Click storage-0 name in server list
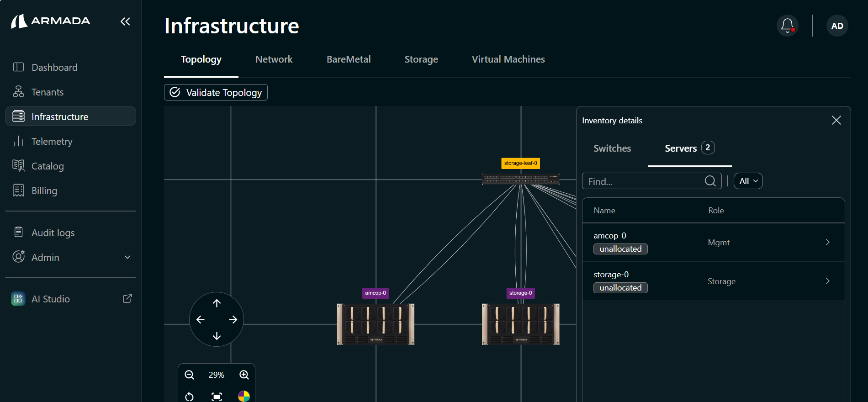The image size is (868, 402). [x=611, y=275]
